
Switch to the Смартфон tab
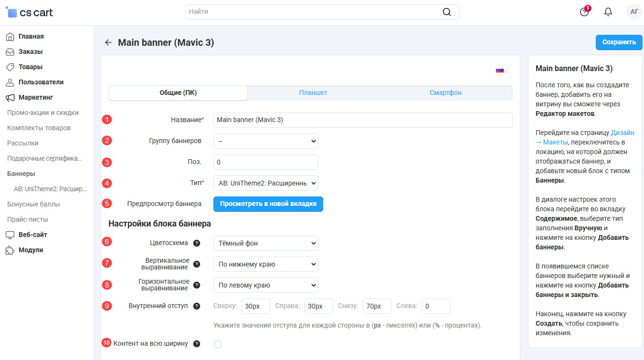[445, 93]
